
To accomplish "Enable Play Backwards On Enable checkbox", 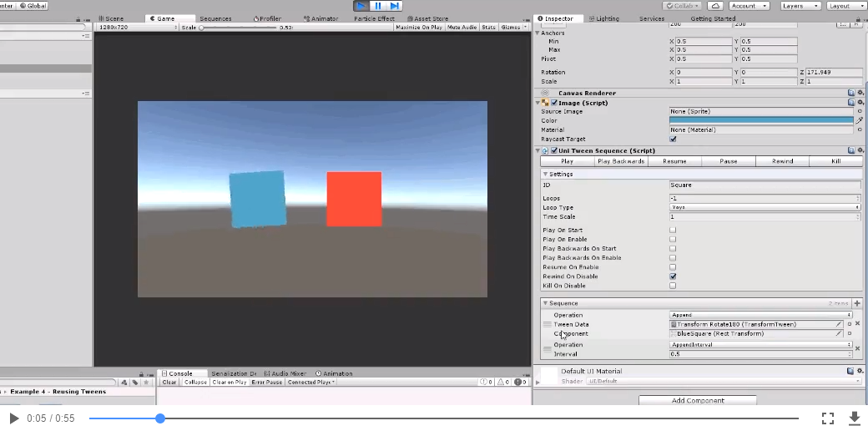I will point(673,257).
